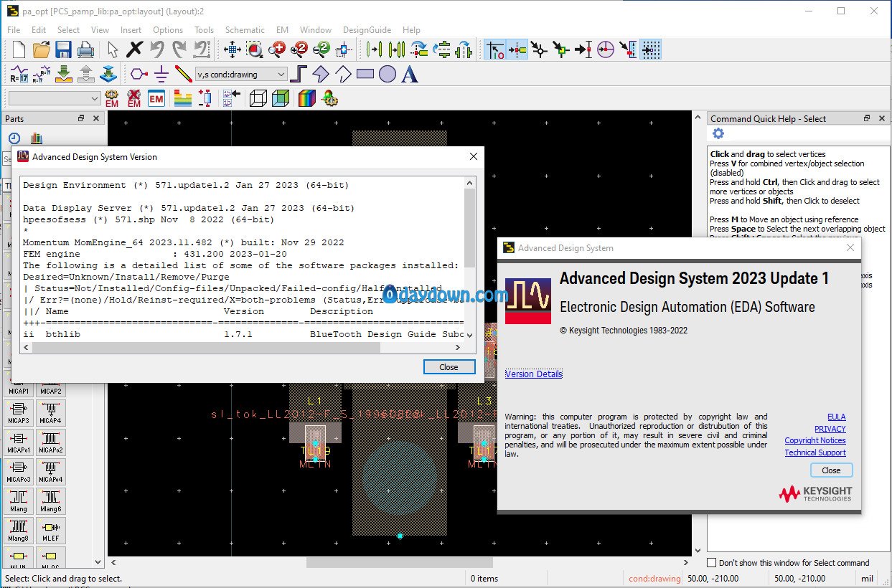Select the Insert Ground icon
The height and width of the screenshot is (588, 892).
pyautogui.click(x=161, y=74)
